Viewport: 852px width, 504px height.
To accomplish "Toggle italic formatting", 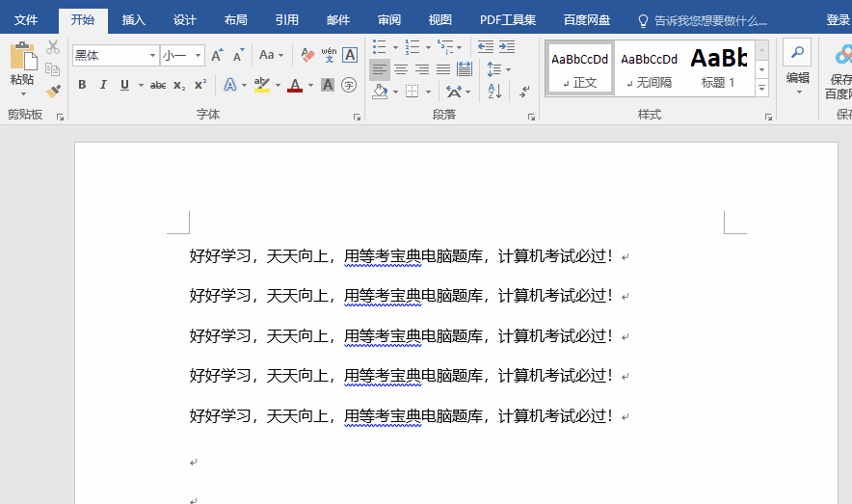I will (103, 85).
